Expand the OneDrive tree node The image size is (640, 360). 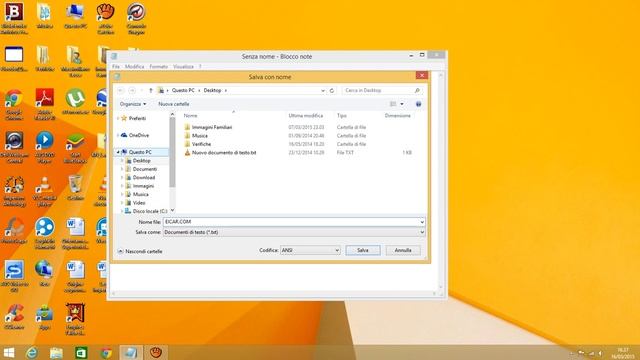[x=118, y=135]
